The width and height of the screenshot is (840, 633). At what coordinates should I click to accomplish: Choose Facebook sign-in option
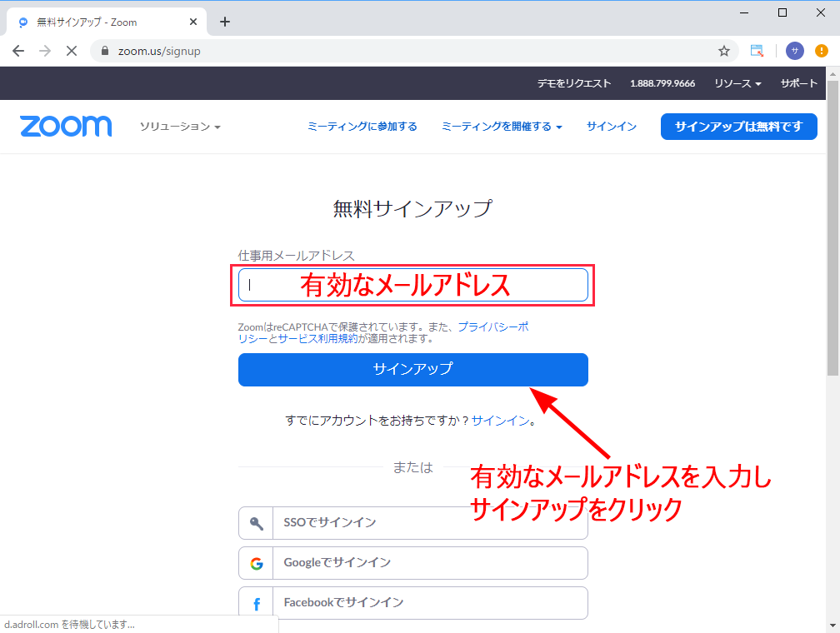pyautogui.click(x=412, y=602)
